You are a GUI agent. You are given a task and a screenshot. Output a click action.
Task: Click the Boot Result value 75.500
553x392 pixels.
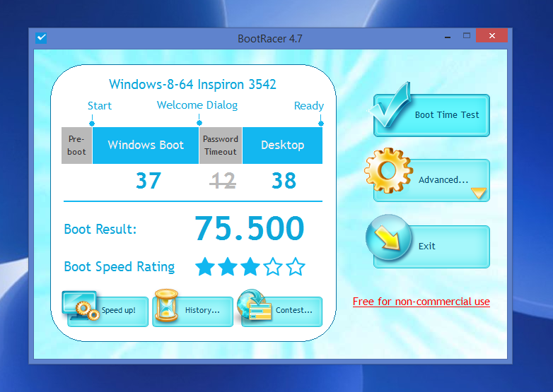[250, 229]
